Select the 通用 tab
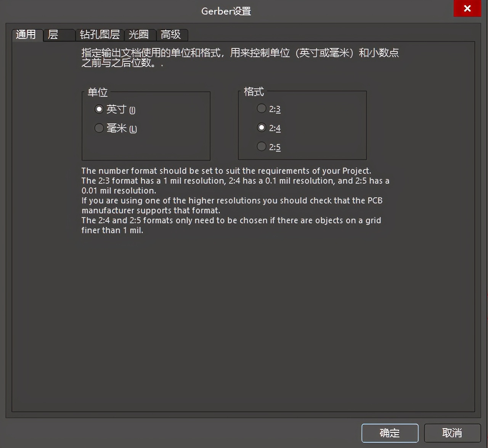 pos(27,35)
